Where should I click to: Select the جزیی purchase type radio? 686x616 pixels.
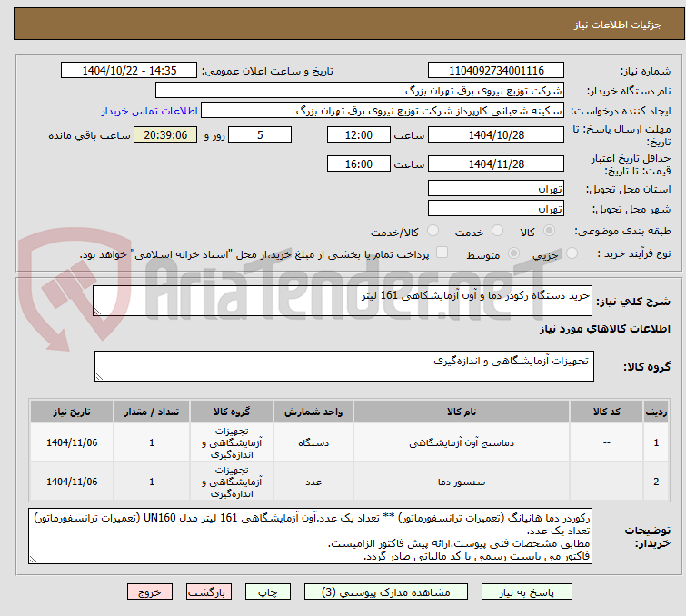[x=572, y=253]
